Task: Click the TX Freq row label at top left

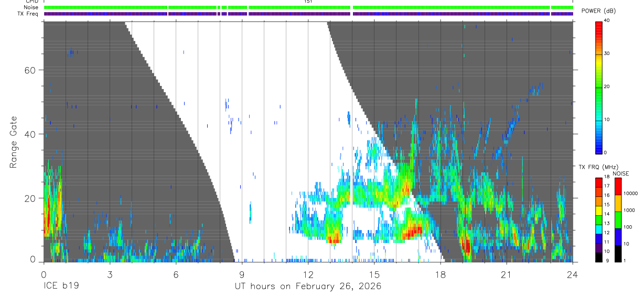Action: pyautogui.click(x=27, y=14)
